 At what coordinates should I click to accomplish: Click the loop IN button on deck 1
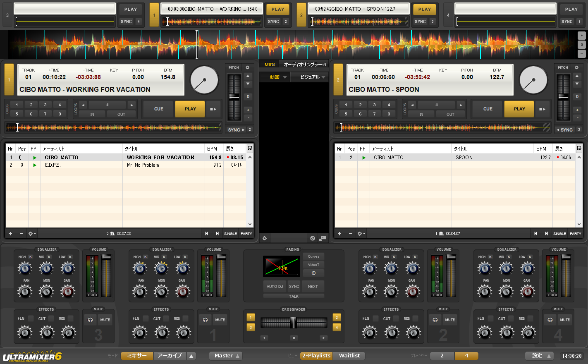(92, 115)
